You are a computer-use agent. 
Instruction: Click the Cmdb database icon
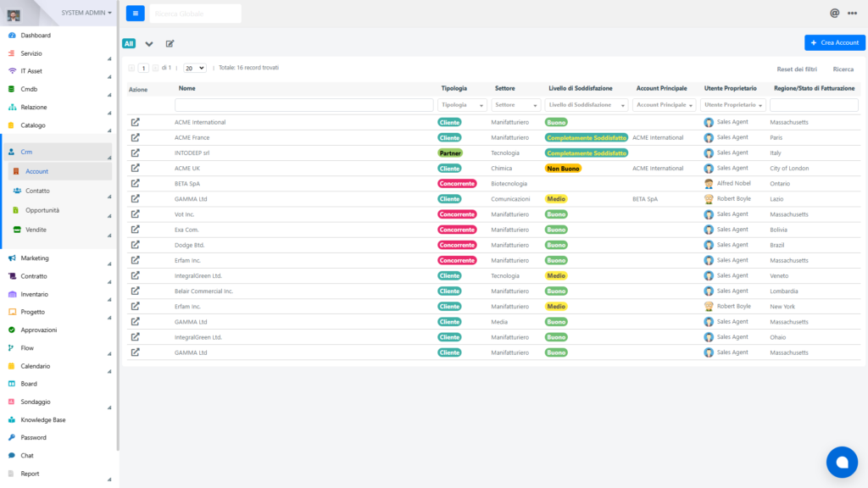(12, 89)
